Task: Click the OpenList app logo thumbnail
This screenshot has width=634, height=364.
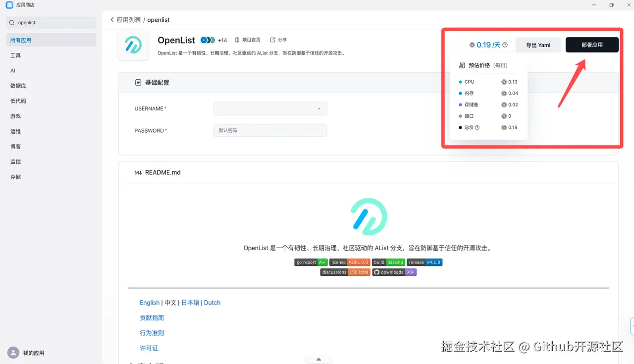Action: (133, 45)
